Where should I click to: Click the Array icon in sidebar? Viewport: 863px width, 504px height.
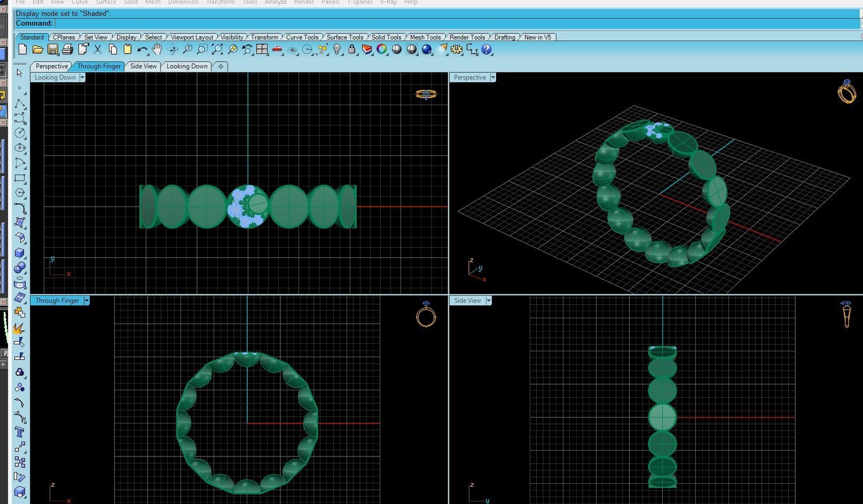click(x=20, y=462)
